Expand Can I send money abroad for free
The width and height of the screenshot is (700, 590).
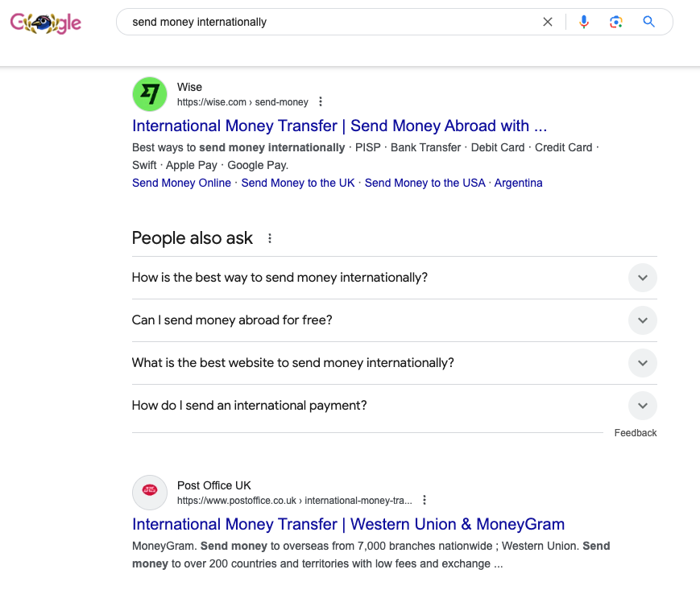(394, 320)
